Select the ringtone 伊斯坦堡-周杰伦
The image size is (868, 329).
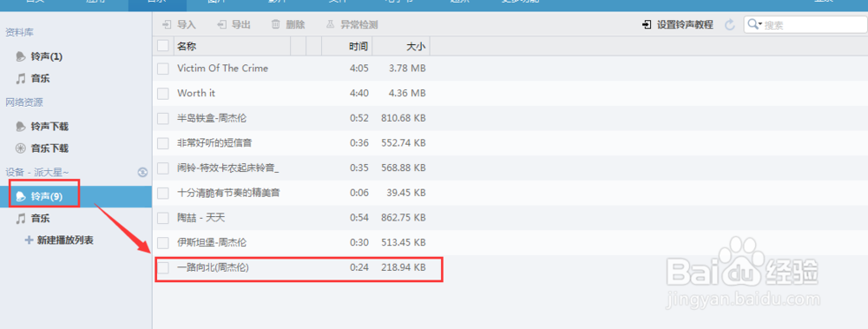coord(212,242)
